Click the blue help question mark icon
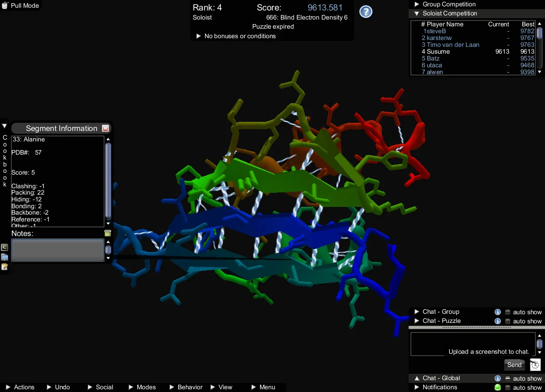 pyautogui.click(x=366, y=12)
